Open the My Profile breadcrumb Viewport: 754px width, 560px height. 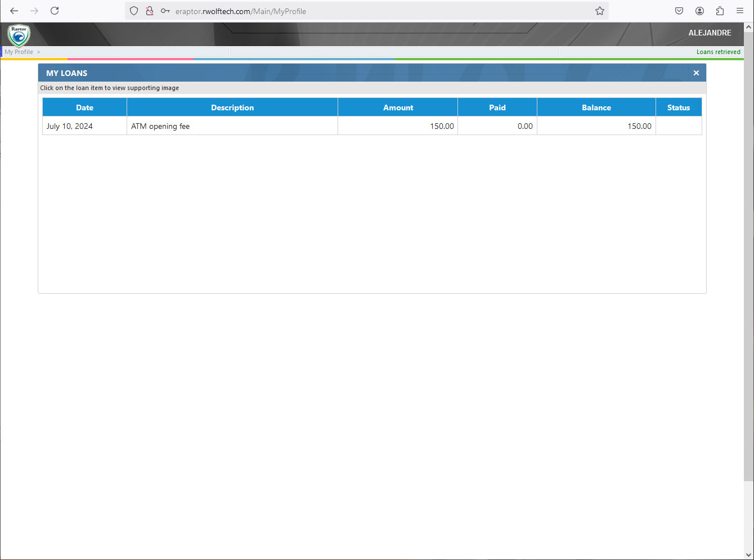click(19, 52)
